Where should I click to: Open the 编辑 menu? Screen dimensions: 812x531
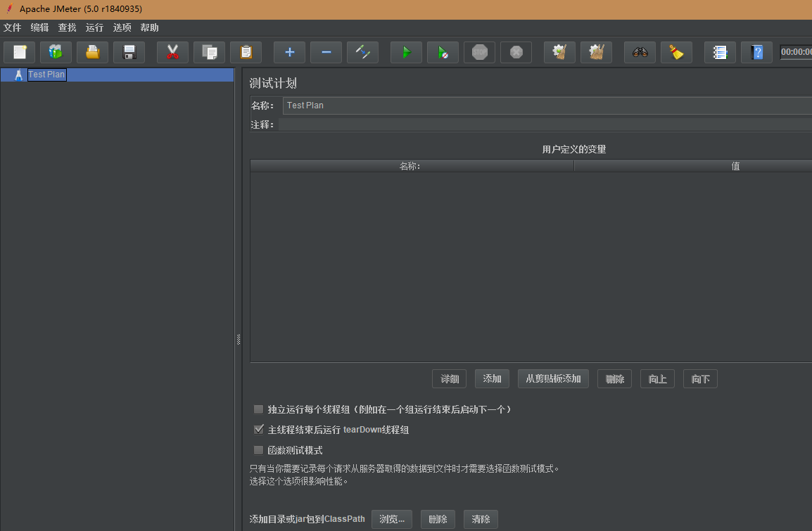[40, 27]
